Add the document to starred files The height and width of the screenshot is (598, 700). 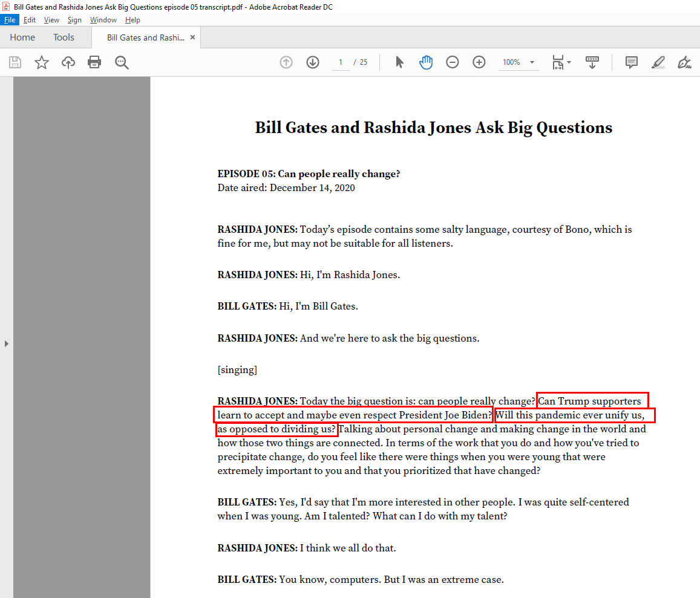(42, 62)
